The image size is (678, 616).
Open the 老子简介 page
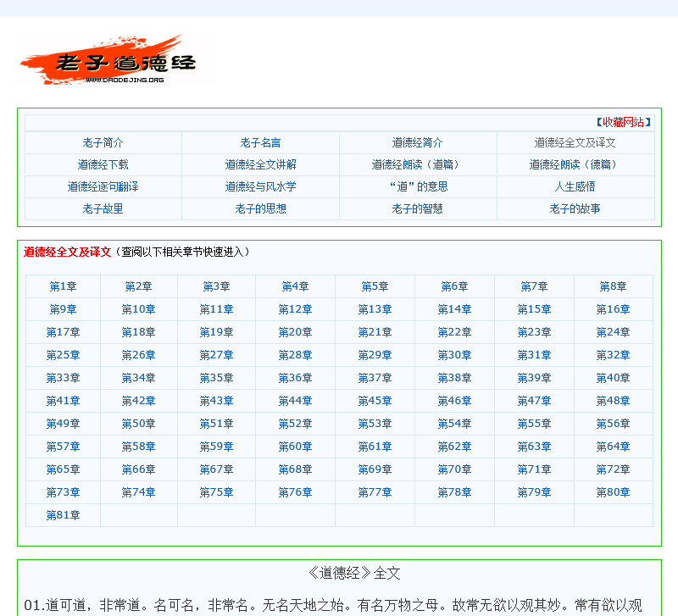pos(103,142)
